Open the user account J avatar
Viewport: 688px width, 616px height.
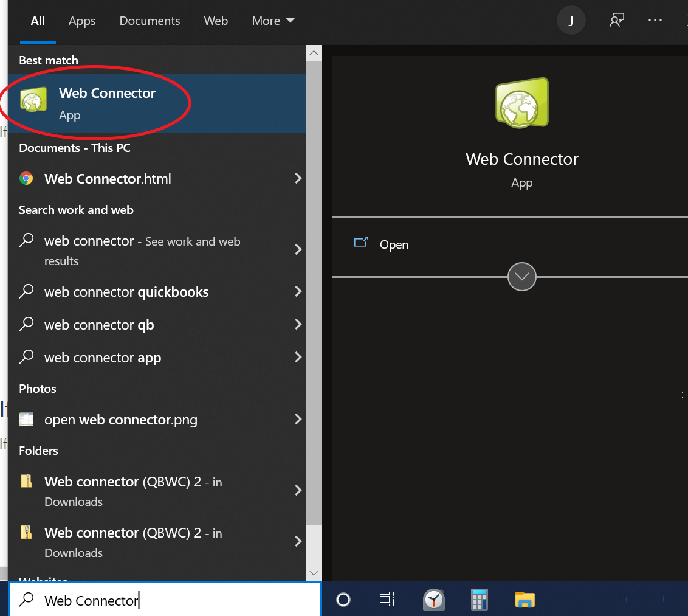click(x=571, y=21)
